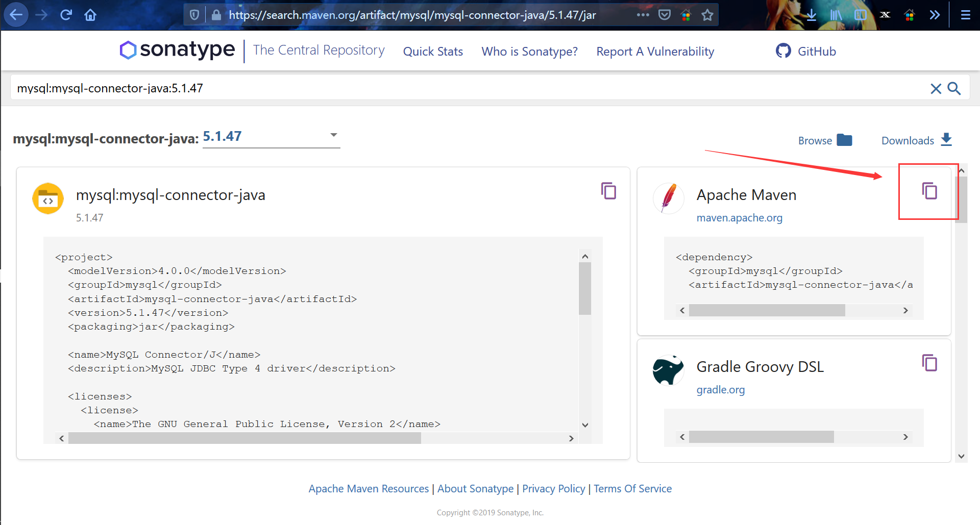This screenshot has height=525, width=980.
Task: Open Who is Sonatype? page
Action: click(x=529, y=52)
